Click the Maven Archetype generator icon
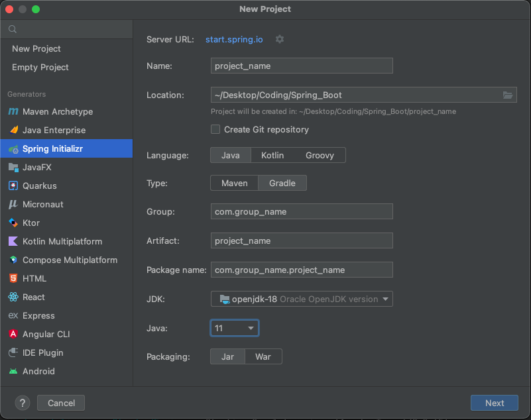The image size is (531, 420). pos(13,111)
